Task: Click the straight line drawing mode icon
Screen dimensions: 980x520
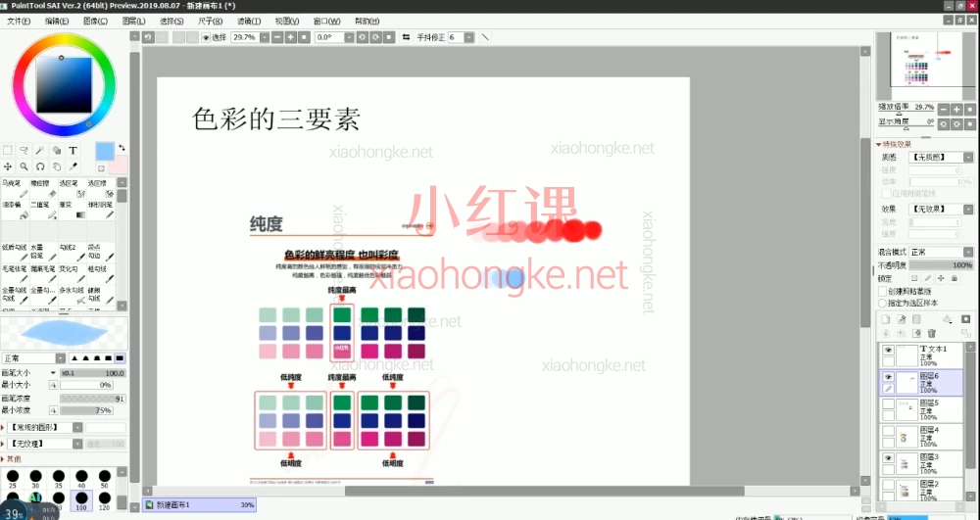Action: point(485,37)
